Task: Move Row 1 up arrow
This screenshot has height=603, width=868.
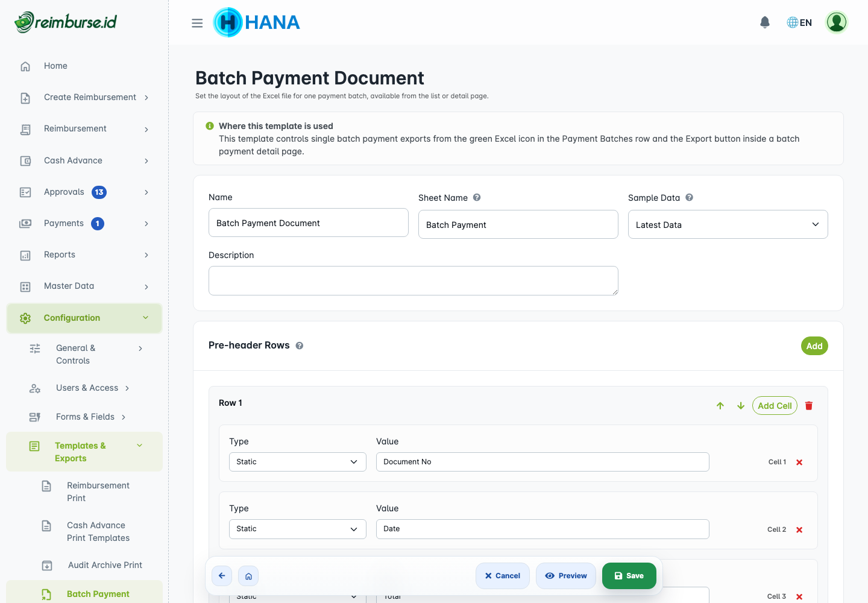Action: (x=720, y=406)
